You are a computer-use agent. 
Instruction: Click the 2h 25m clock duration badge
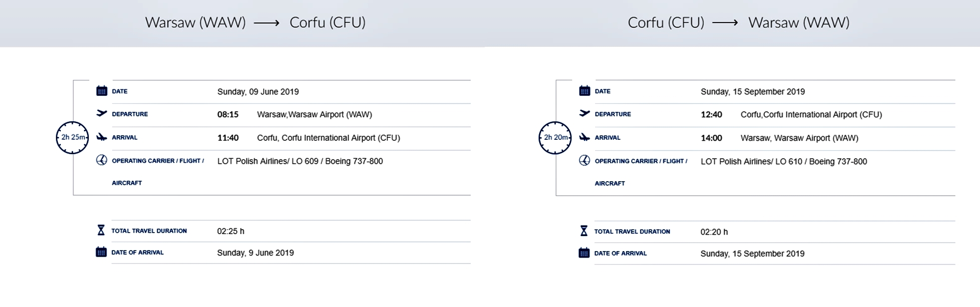click(x=72, y=137)
